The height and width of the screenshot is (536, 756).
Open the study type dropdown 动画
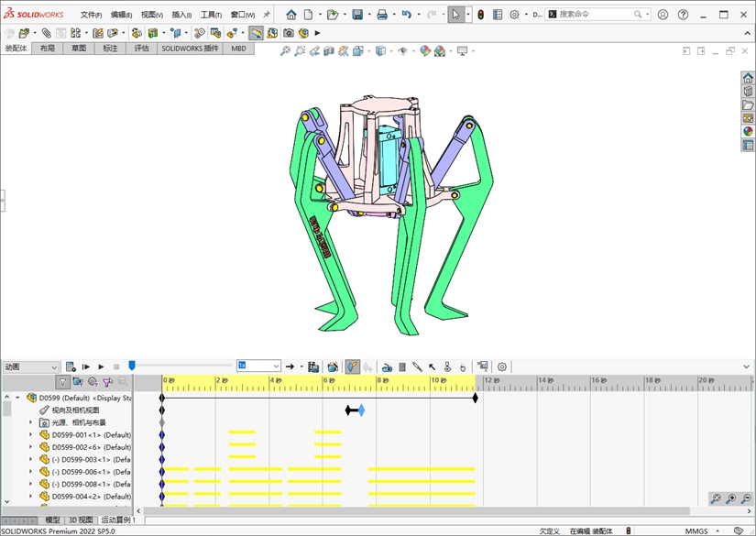(30, 366)
